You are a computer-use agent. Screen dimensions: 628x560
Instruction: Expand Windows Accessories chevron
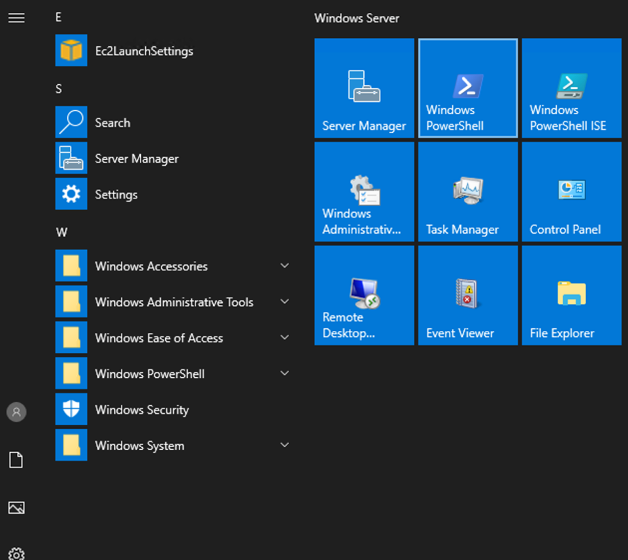pos(285,266)
